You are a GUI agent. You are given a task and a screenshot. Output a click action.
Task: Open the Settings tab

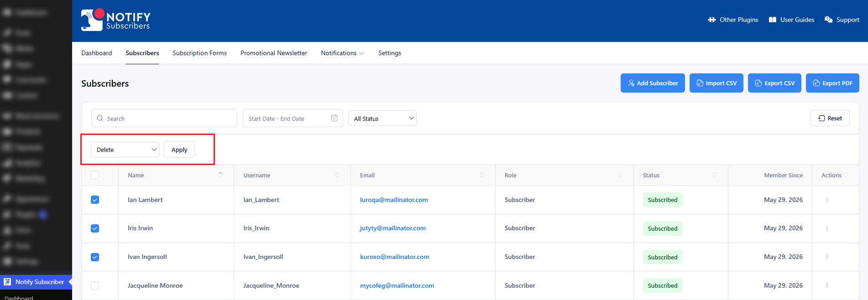[390, 53]
